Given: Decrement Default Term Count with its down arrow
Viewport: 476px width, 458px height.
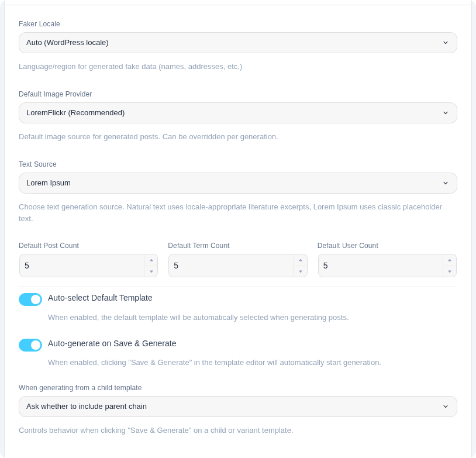Looking at the screenshot, I should click(301, 270).
